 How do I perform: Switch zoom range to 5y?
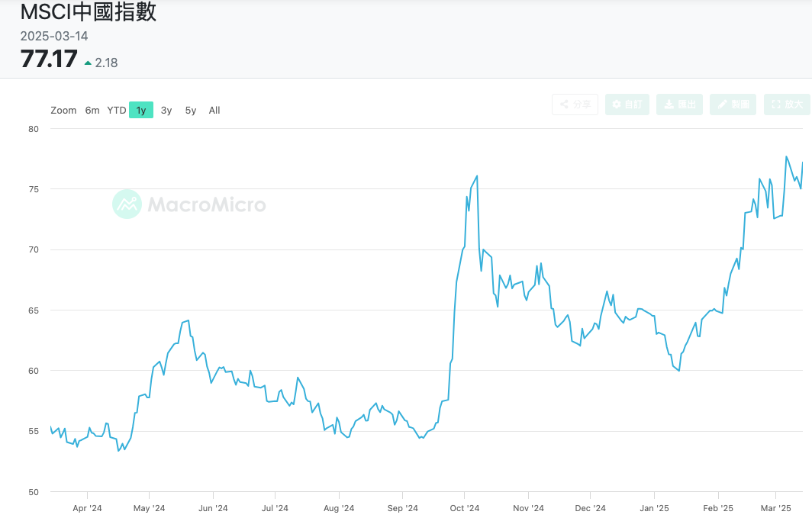pos(191,110)
